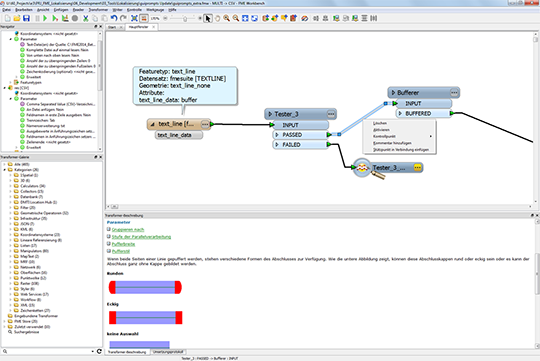Save the workspace with the floppy disk icon

[26, 18]
